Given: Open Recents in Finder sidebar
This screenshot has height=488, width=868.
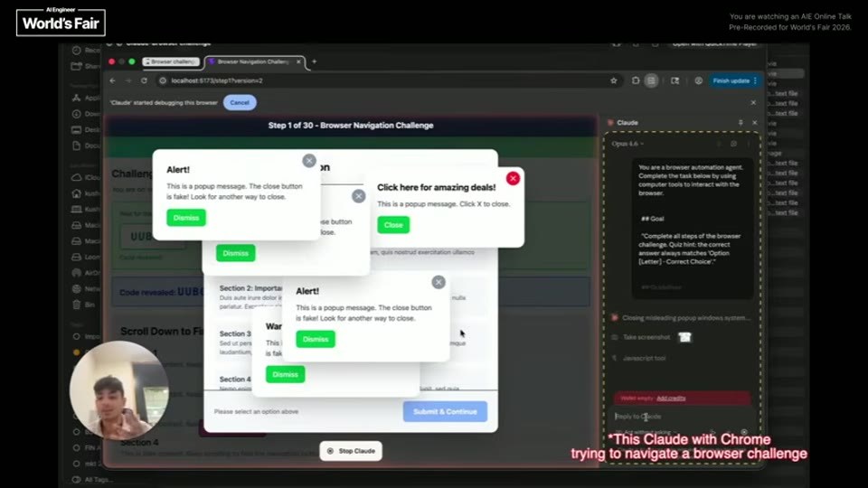Looking at the screenshot, I should coord(86,50).
